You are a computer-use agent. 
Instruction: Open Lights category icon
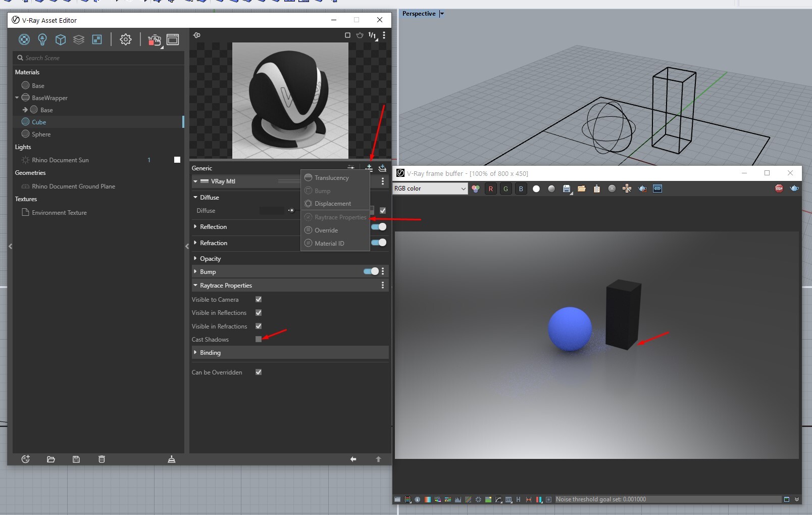pos(42,39)
